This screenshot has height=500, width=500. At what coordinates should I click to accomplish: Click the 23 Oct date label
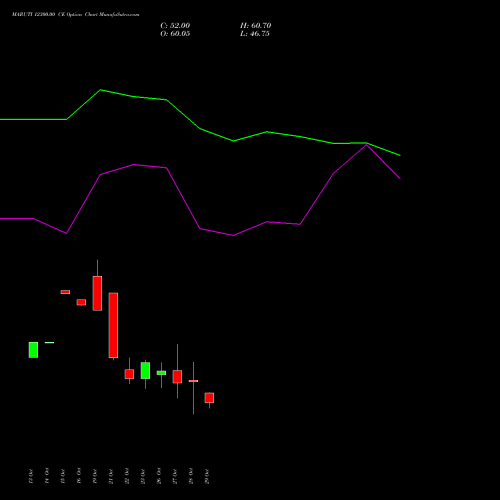[143, 476]
